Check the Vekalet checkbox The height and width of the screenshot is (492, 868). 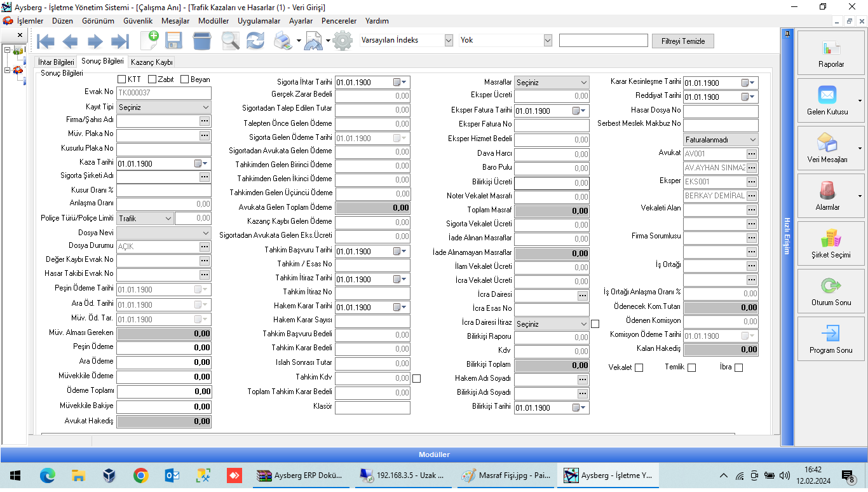(x=639, y=367)
